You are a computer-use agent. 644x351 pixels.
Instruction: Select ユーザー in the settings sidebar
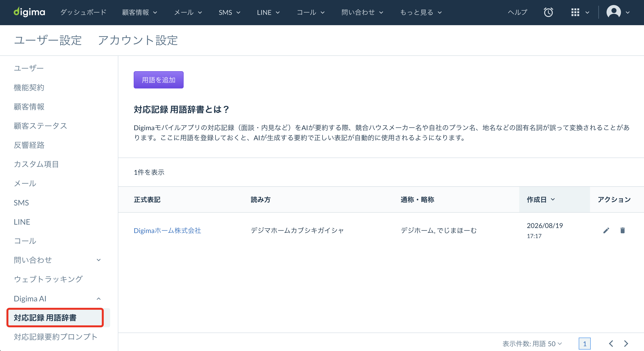pos(29,68)
